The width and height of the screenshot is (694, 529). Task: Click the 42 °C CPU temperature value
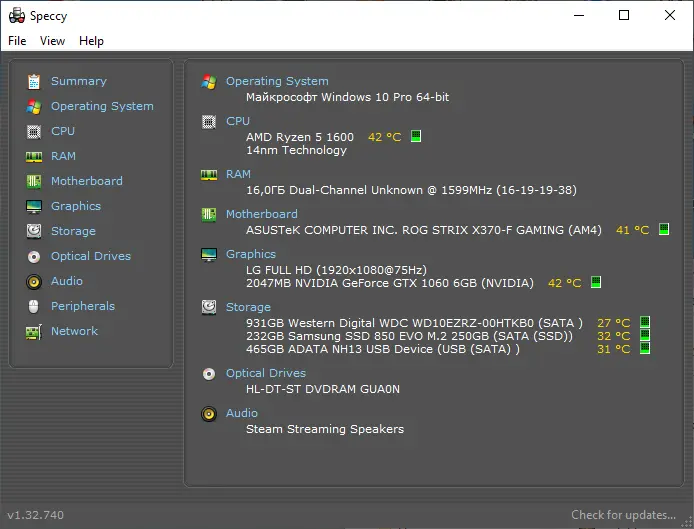tap(385, 137)
